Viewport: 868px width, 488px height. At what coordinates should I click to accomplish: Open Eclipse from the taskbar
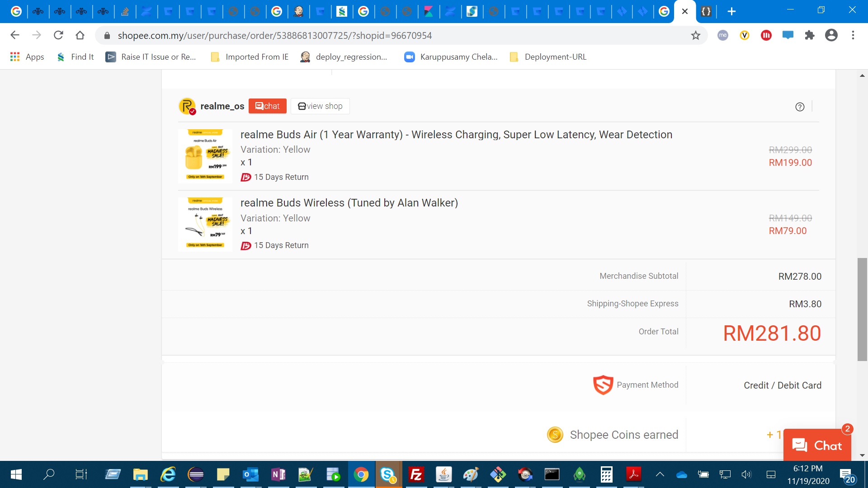[x=196, y=474]
